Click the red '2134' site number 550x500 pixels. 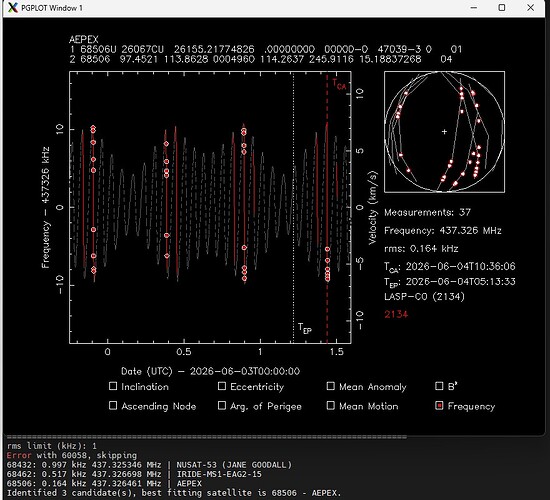pyautogui.click(x=396, y=314)
